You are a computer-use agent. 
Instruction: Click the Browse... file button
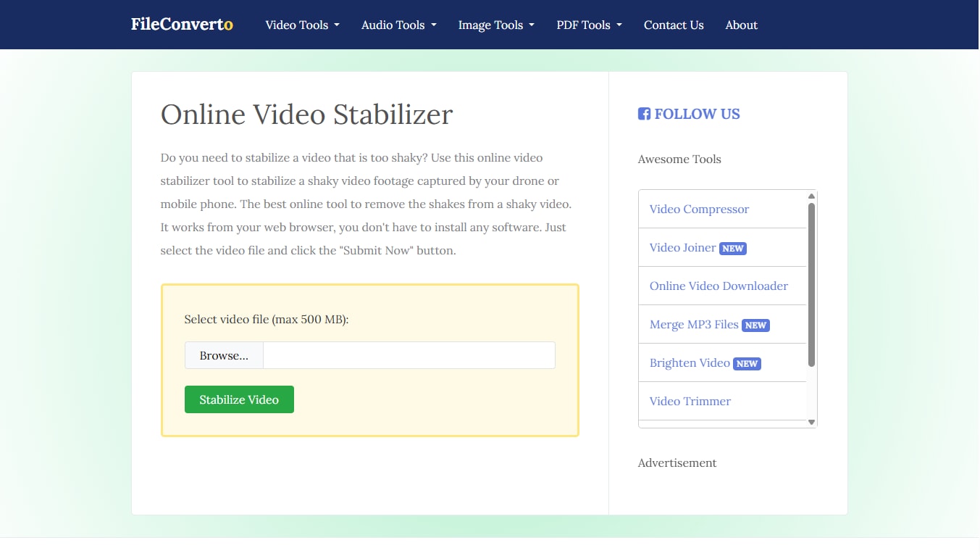point(224,355)
